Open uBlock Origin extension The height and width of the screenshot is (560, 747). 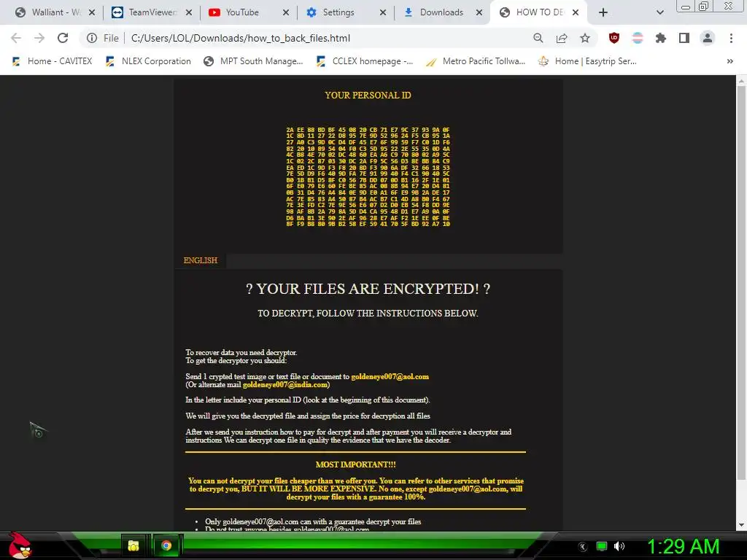click(x=614, y=38)
